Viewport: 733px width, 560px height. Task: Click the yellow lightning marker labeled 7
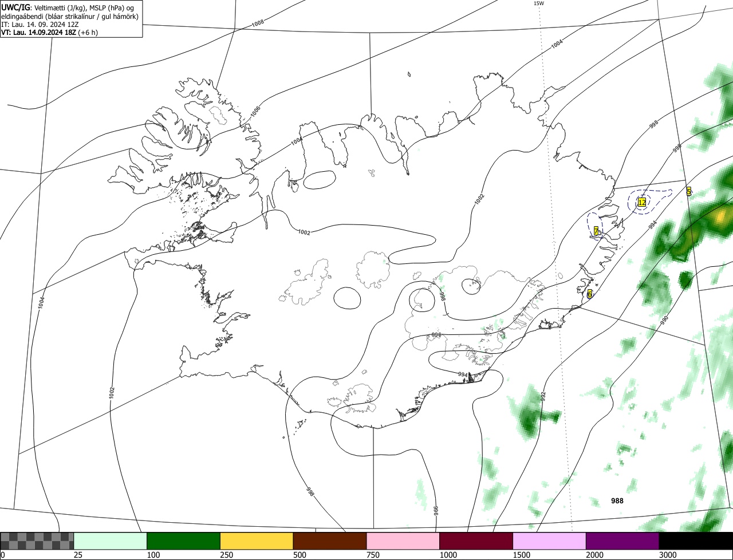(596, 231)
